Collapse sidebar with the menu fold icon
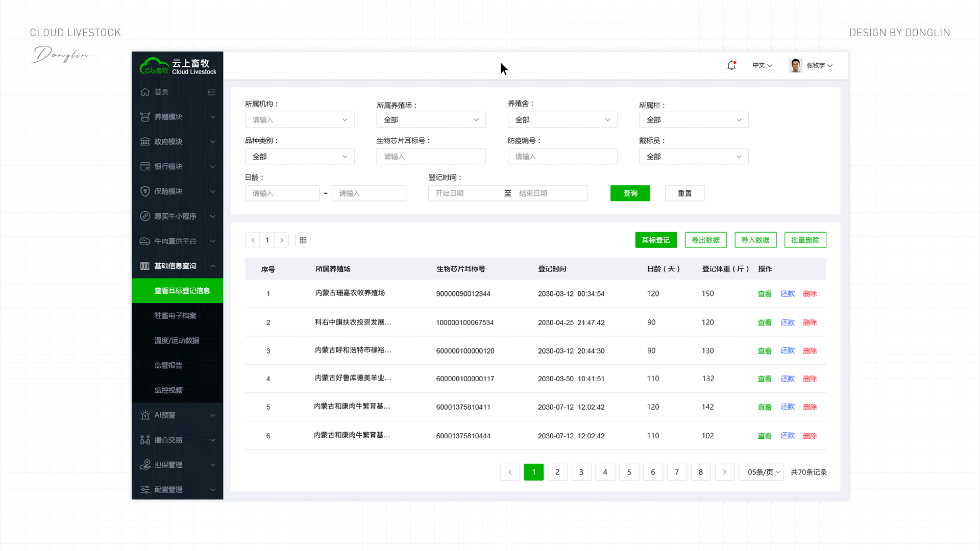The height and width of the screenshot is (551, 980). [211, 92]
